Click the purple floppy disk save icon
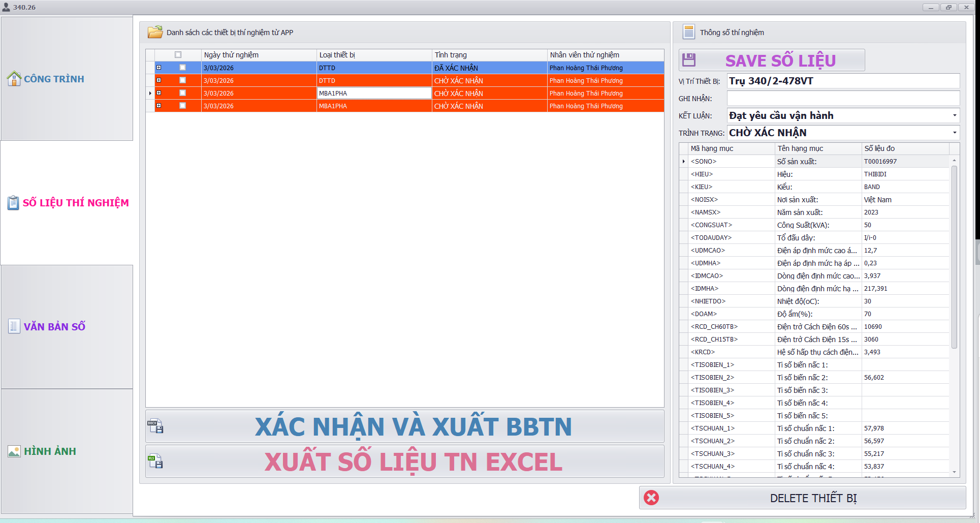This screenshot has height=523, width=980. point(689,60)
